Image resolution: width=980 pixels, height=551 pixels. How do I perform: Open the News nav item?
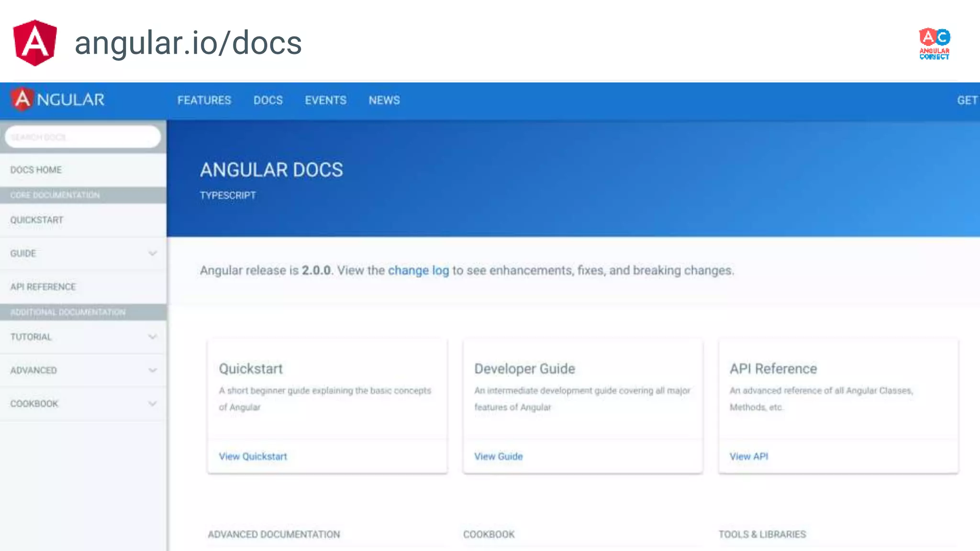click(x=384, y=100)
